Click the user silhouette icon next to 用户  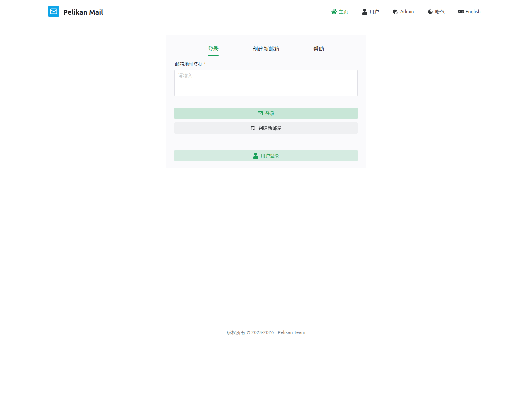[364, 11]
